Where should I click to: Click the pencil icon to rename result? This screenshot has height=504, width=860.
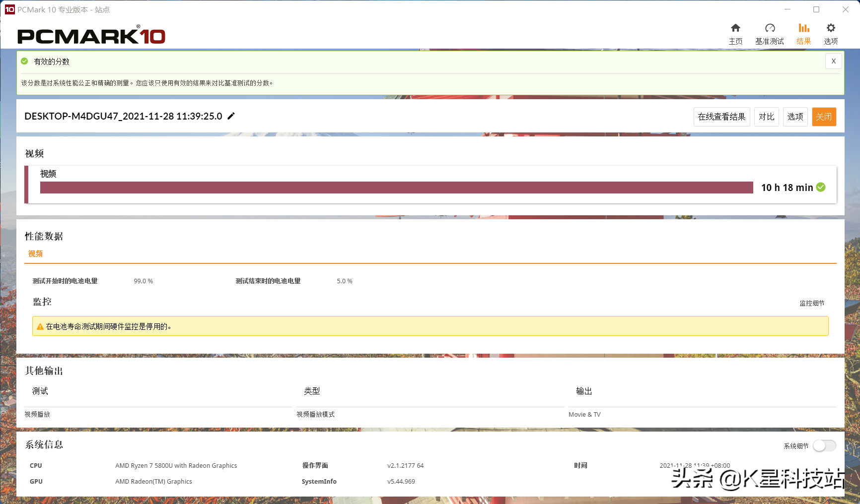tap(231, 116)
